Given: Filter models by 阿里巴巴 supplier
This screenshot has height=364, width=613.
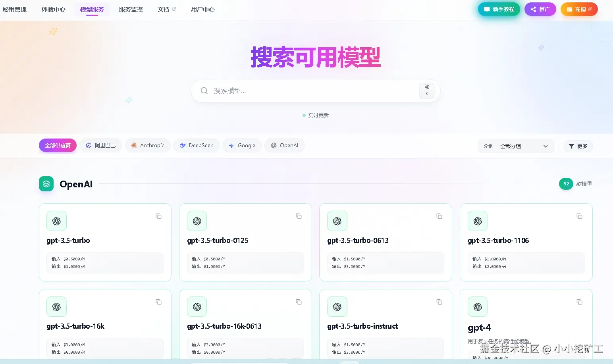Looking at the screenshot, I should (x=101, y=145).
